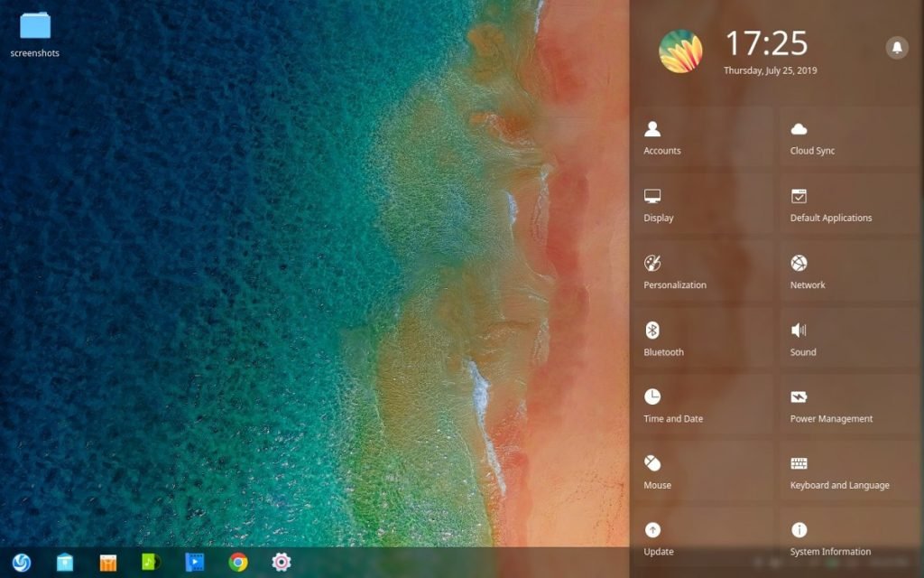Open the Update module
This screenshot has width=924, height=578.
[702, 540]
